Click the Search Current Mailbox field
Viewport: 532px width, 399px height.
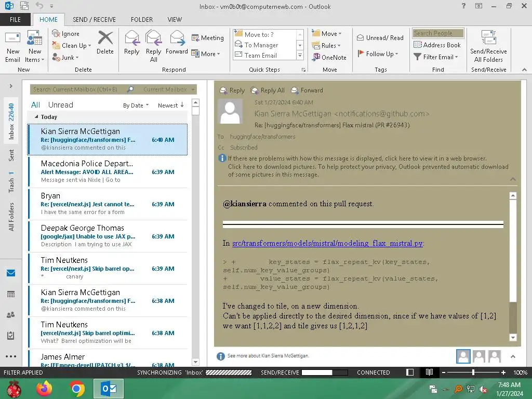click(x=78, y=89)
